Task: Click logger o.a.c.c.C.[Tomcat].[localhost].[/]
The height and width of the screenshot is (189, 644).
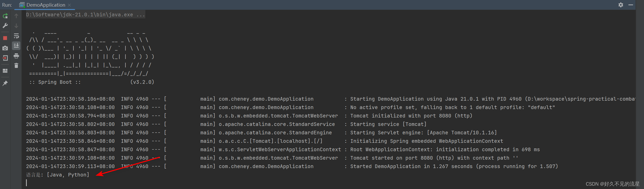Action: (x=271, y=141)
